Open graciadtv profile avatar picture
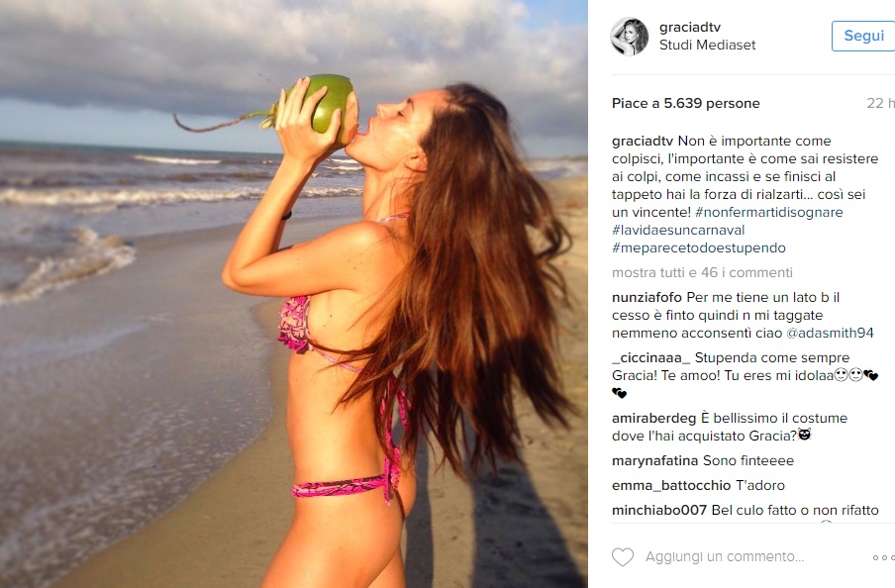895x588 pixels. (630, 37)
